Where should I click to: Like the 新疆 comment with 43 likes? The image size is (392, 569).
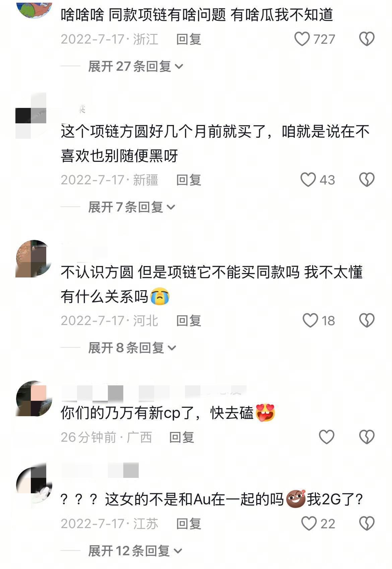(308, 180)
